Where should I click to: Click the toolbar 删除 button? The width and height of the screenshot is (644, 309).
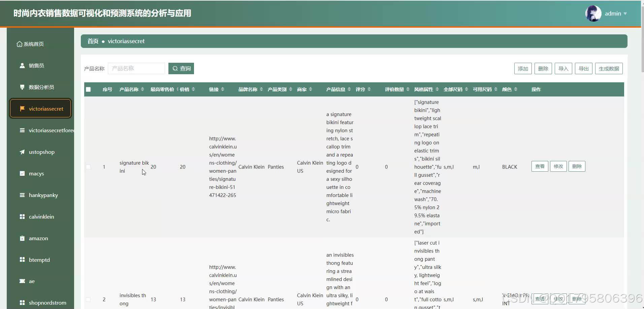(x=543, y=68)
